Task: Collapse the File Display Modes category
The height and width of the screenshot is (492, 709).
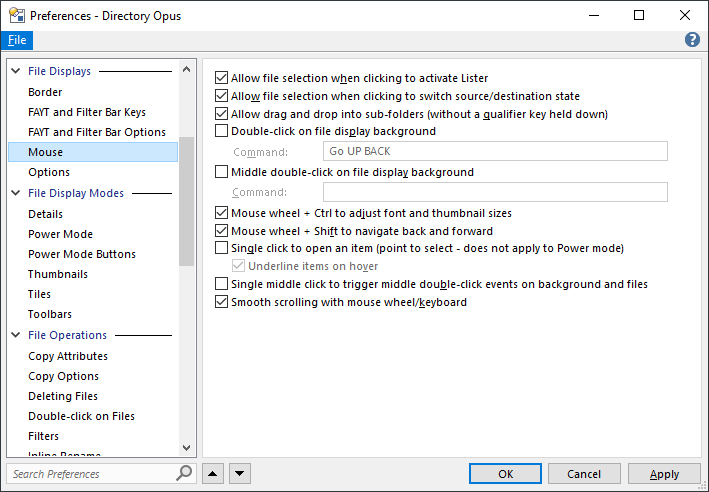Action: [x=16, y=193]
